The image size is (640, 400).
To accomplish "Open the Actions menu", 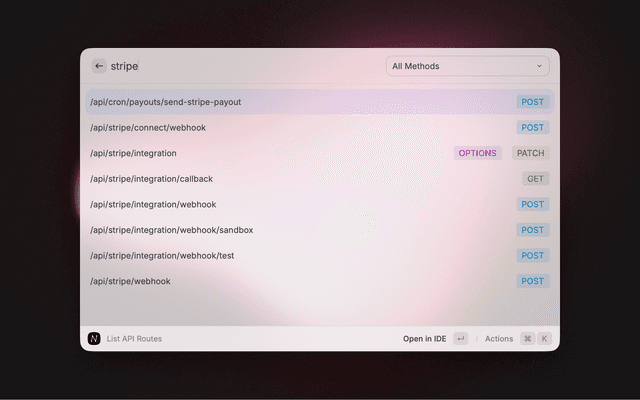I will [x=498, y=339].
